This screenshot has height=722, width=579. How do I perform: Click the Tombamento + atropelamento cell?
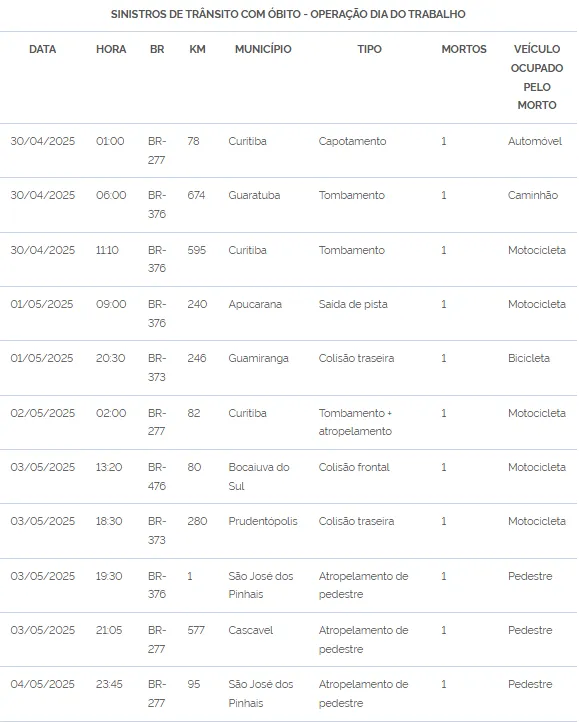(355, 422)
